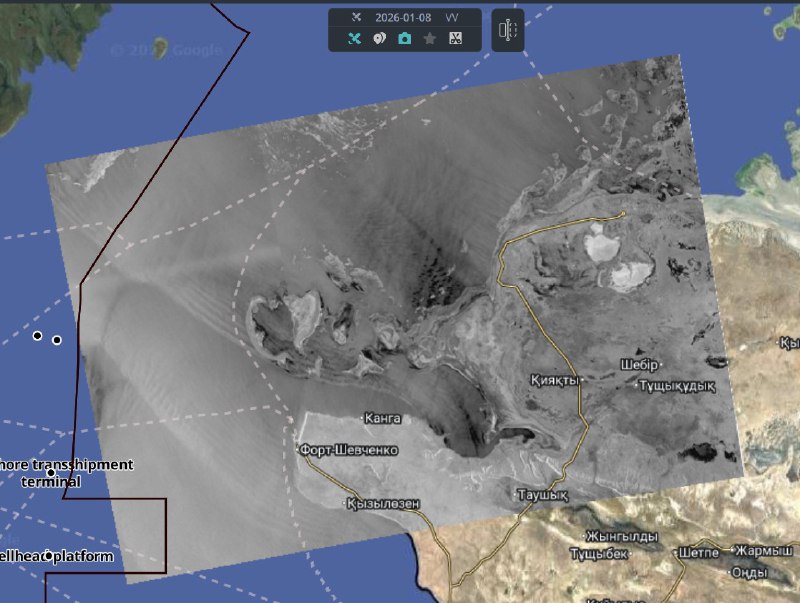Viewport: 800px width, 603px height.
Task: Click the small satellite icon beside the date
Action: point(355,18)
